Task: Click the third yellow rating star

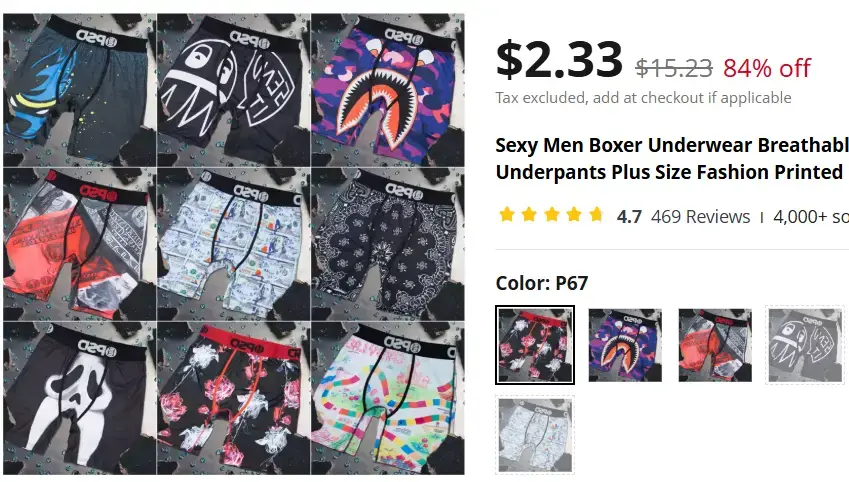Action: [552, 214]
